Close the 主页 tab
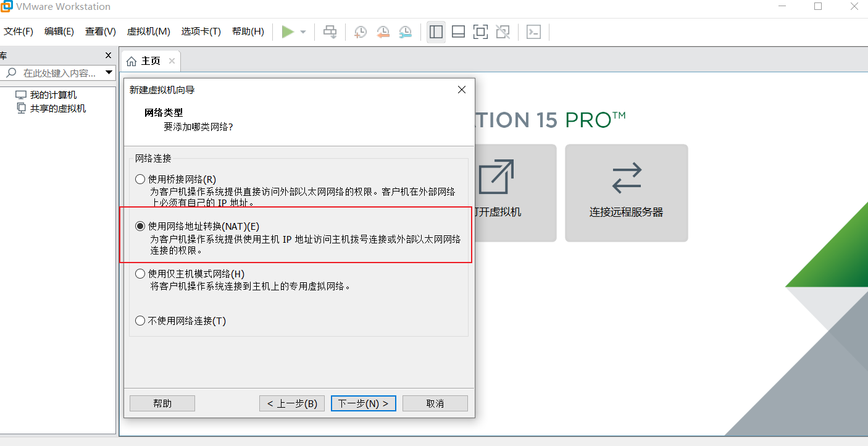 coord(172,61)
